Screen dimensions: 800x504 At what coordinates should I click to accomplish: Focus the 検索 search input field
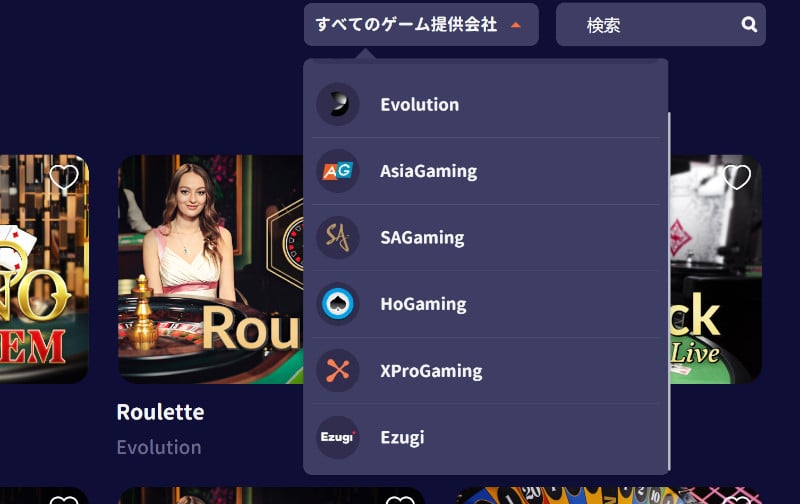[x=661, y=24]
